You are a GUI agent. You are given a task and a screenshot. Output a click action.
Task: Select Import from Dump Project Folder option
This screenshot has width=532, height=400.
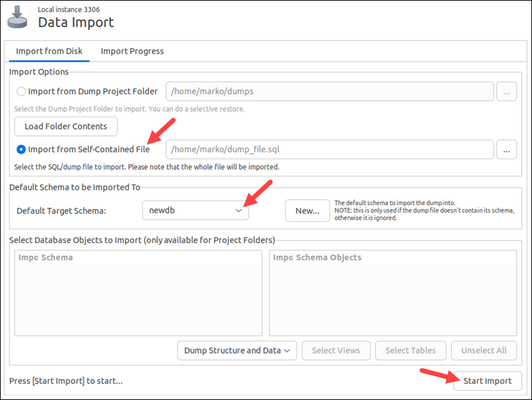pyautogui.click(x=21, y=91)
